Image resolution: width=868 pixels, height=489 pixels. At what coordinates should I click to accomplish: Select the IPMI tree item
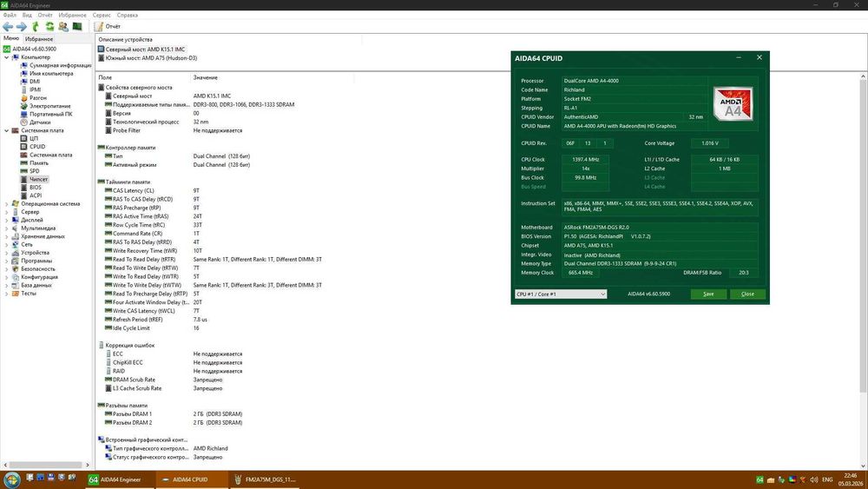(36, 89)
